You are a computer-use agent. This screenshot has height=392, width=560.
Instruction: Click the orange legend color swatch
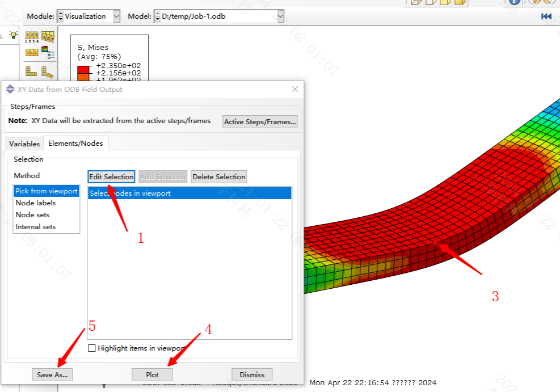pyautogui.click(x=83, y=77)
